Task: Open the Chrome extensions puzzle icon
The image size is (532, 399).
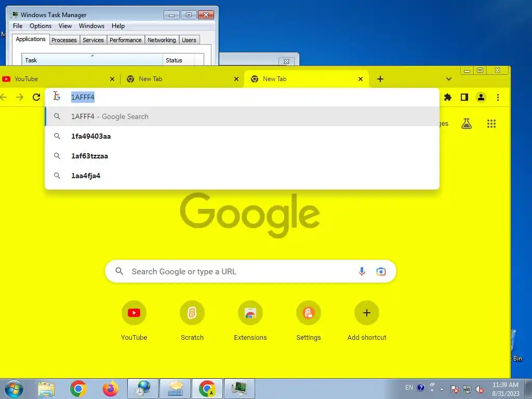Action: (x=448, y=97)
